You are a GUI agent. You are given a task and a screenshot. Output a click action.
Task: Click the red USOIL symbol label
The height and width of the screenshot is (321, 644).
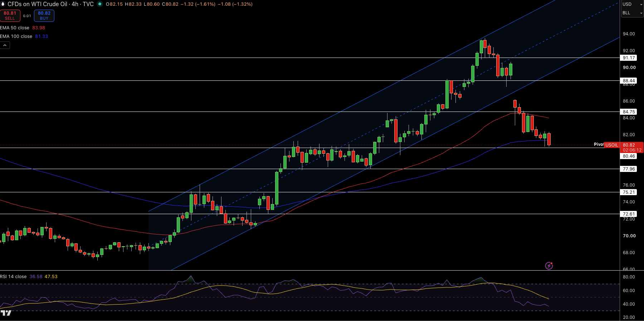(612, 145)
